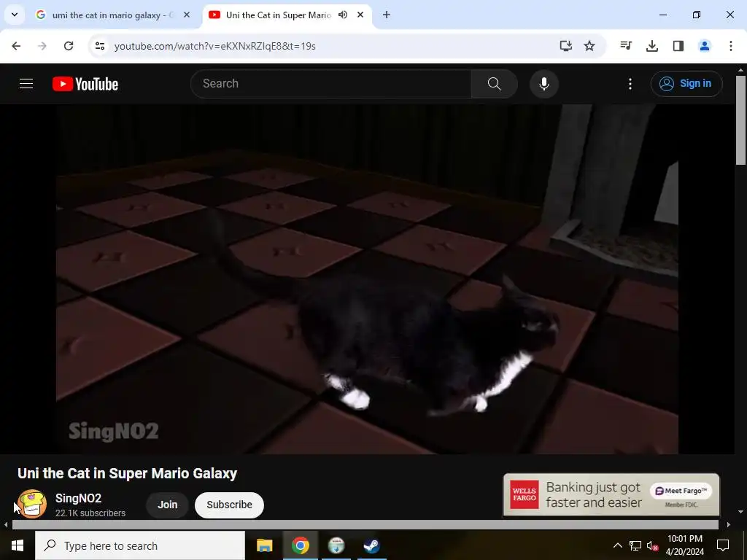Open the YouTube guide hamburger menu

point(26,84)
